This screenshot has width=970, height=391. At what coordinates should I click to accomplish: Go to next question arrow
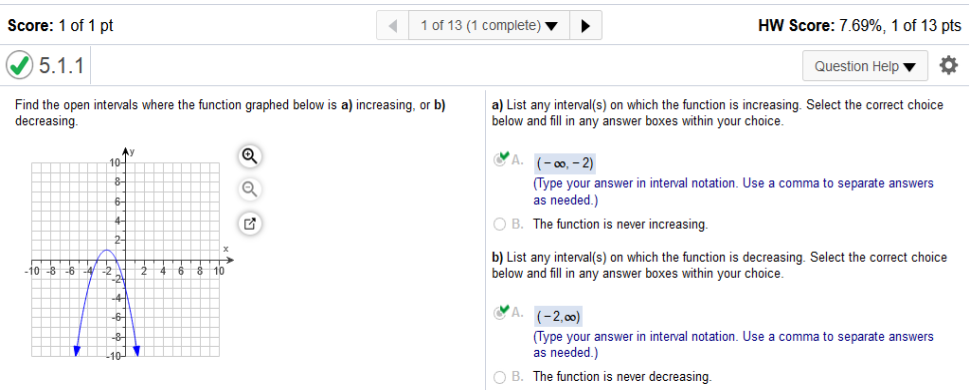pos(585,25)
